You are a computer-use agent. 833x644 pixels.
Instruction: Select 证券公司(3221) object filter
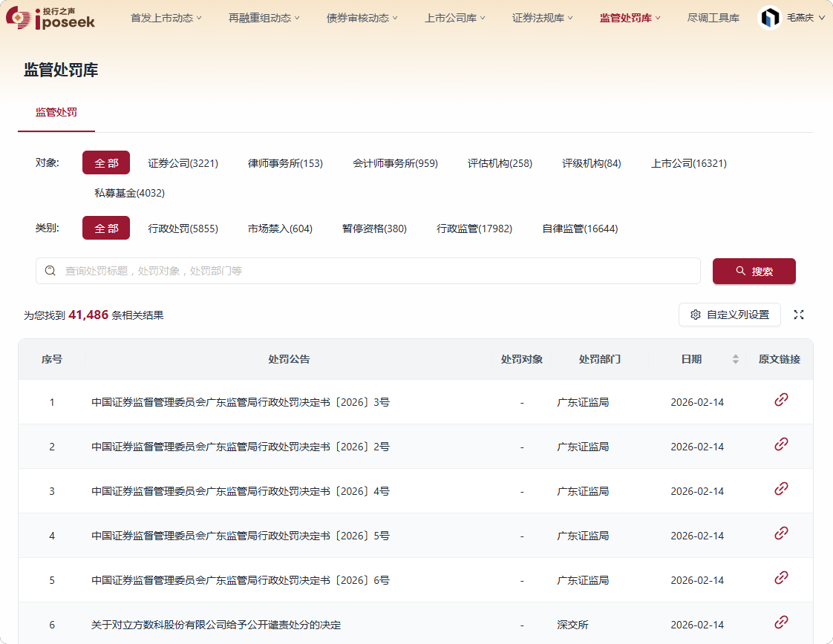tap(183, 163)
